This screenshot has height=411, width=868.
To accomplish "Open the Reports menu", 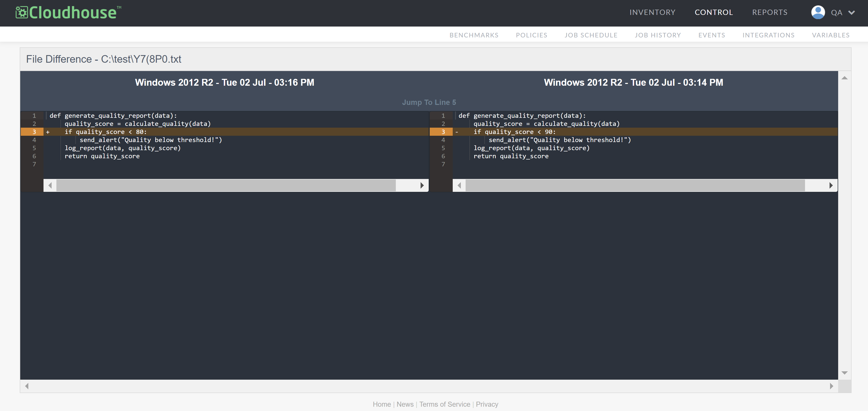I will point(770,12).
